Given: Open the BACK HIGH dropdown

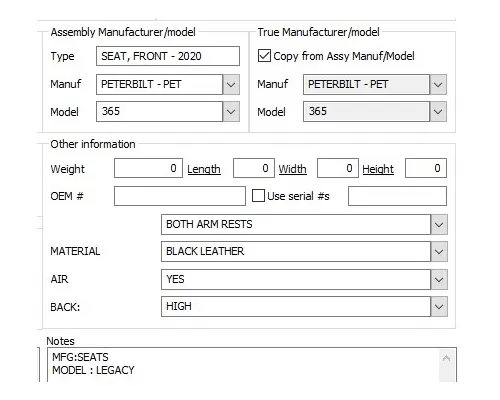Looking at the screenshot, I should [x=439, y=306].
